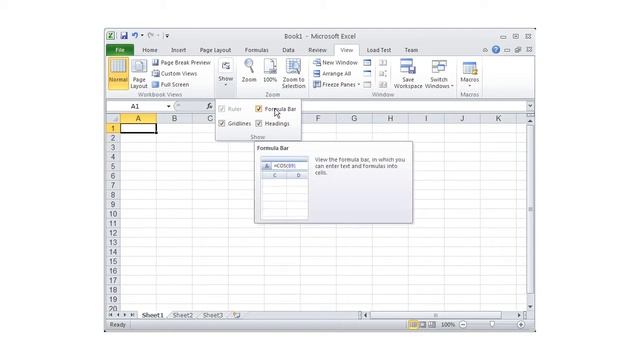Toggle the Headings checkbox

[x=258, y=123]
